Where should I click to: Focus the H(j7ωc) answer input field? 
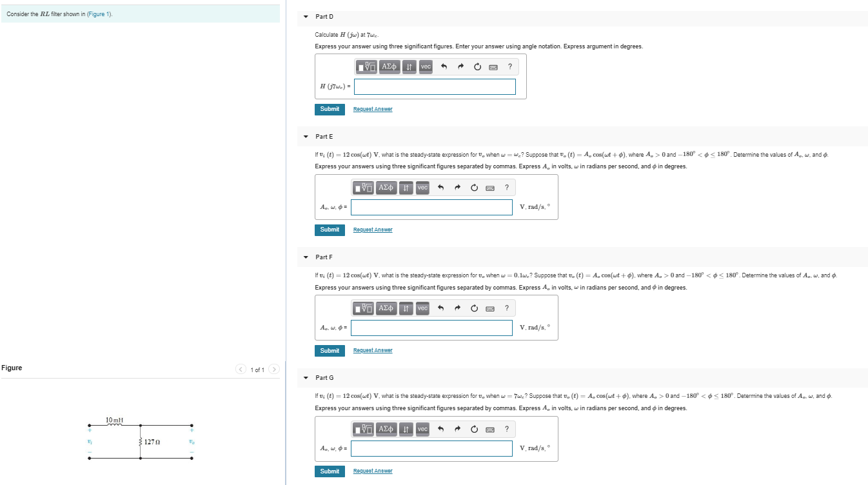pos(435,86)
